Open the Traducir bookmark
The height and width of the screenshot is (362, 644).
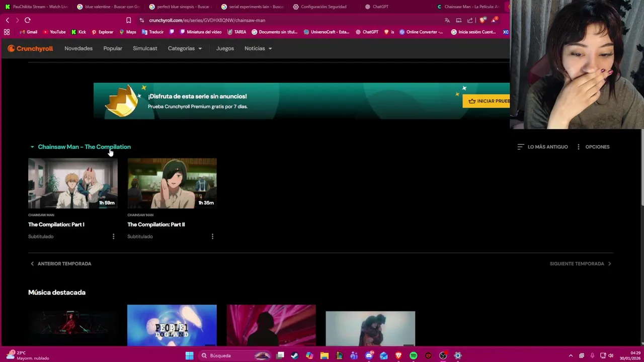click(x=152, y=32)
